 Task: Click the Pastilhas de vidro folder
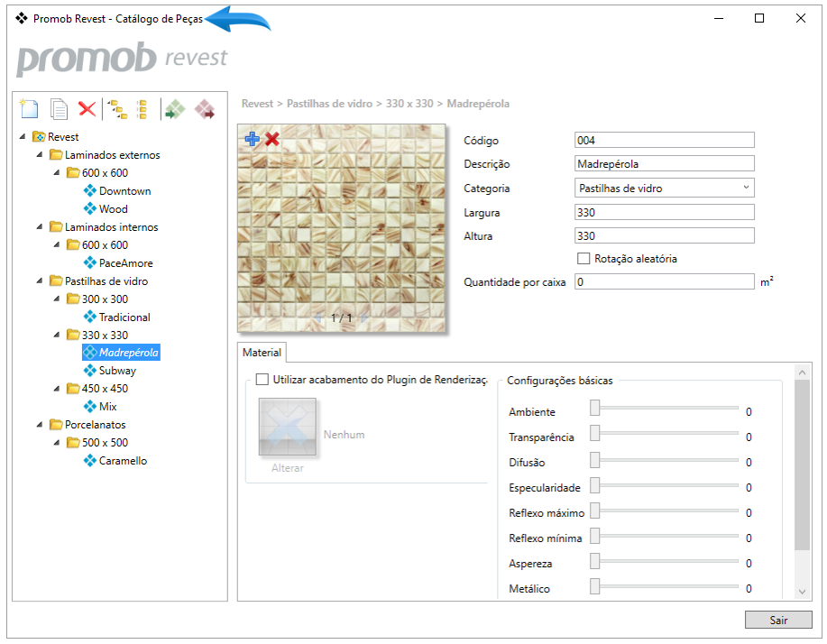click(x=98, y=281)
